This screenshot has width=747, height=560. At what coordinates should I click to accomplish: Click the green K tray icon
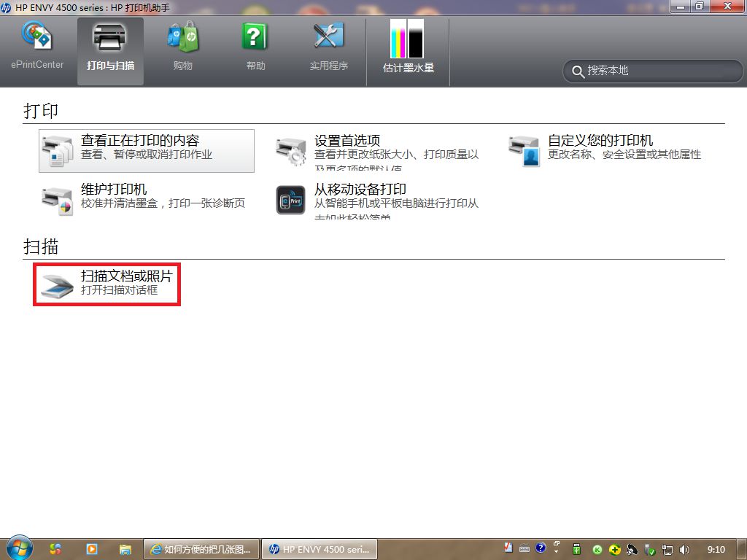coord(597,550)
